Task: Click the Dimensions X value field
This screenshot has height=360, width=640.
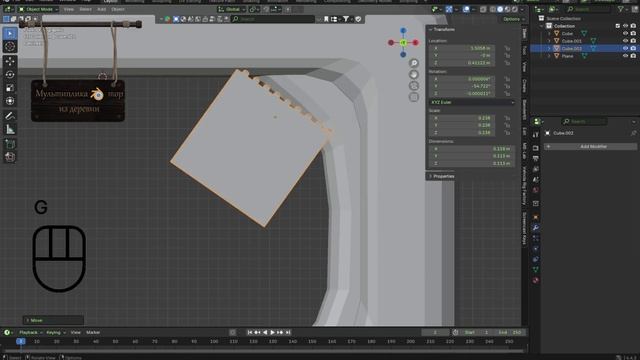Action: (x=472, y=149)
